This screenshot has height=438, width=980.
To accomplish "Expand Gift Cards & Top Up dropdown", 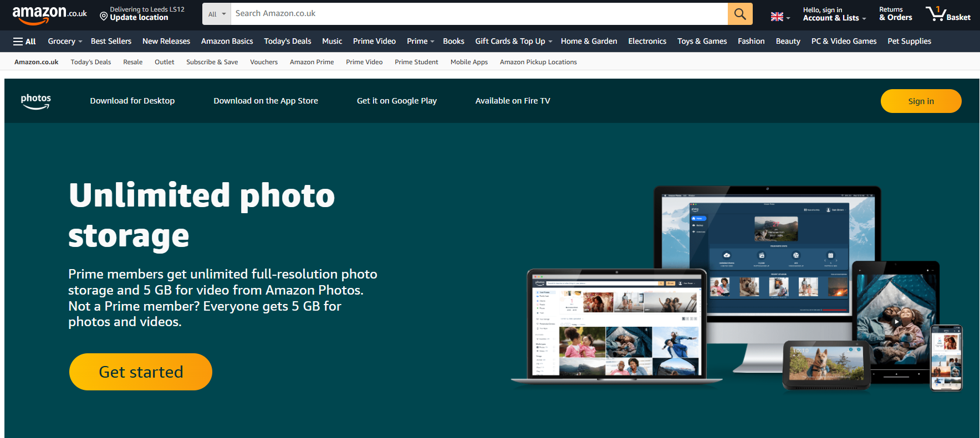I will click(x=513, y=42).
